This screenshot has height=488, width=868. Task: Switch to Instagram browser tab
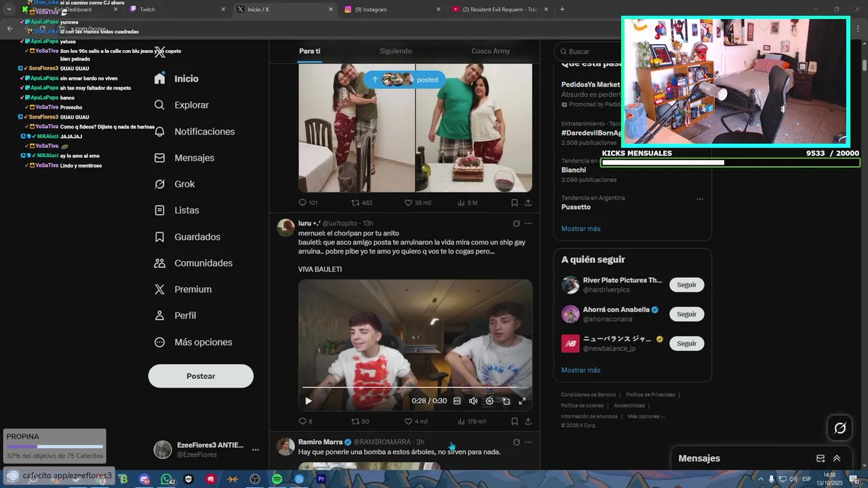point(392,9)
